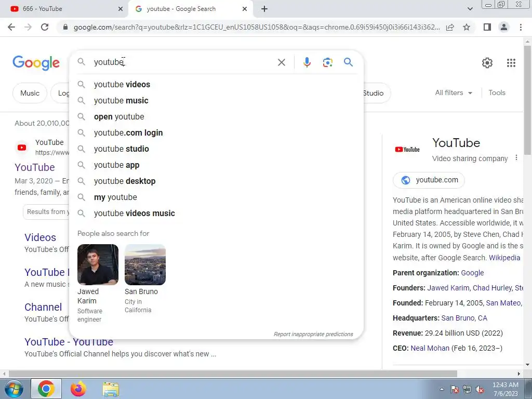Reload the current page
The width and height of the screenshot is (532, 399).
tap(45, 27)
